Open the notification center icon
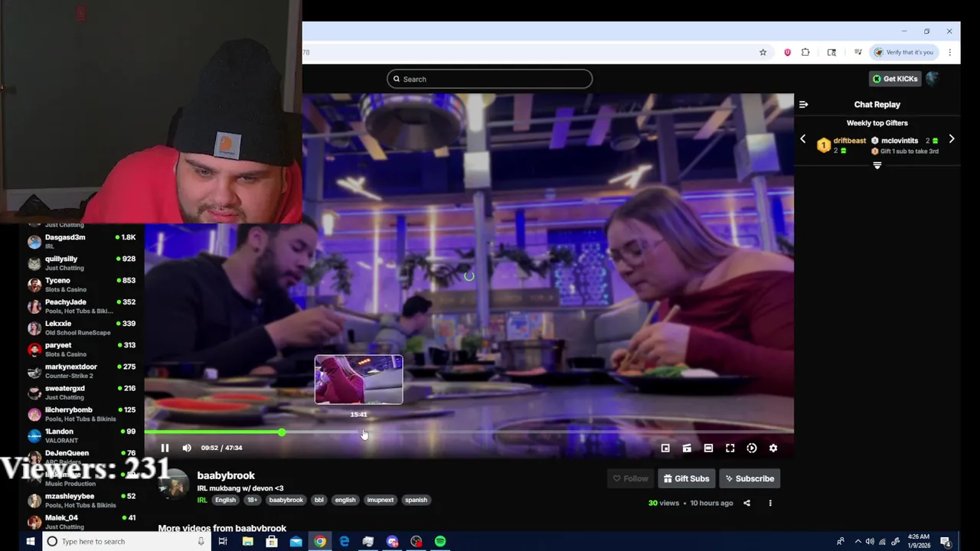 [946, 541]
